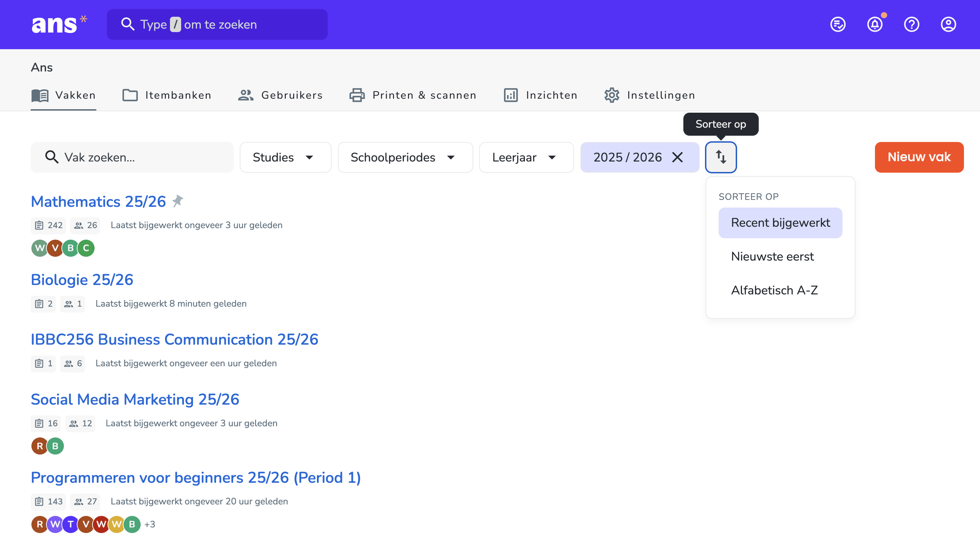Click the magnifier icon in top search bar

pyautogui.click(x=128, y=24)
